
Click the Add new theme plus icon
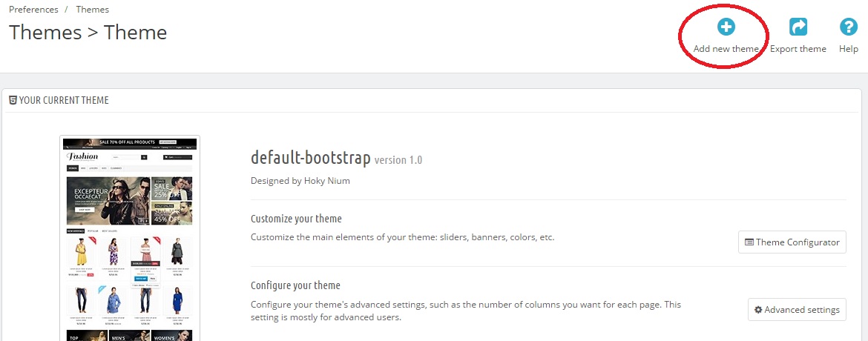click(726, 27)
